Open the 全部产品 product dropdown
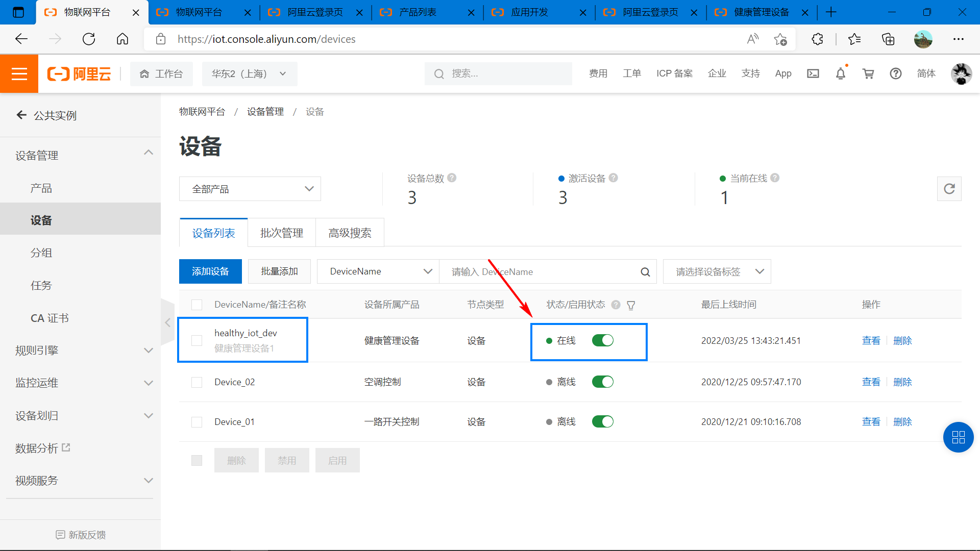 [x=250, y=189]
